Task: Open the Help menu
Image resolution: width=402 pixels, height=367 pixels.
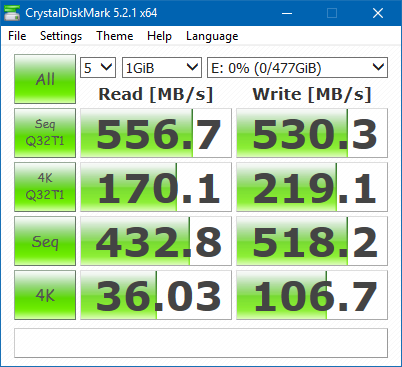Action: 159,36
